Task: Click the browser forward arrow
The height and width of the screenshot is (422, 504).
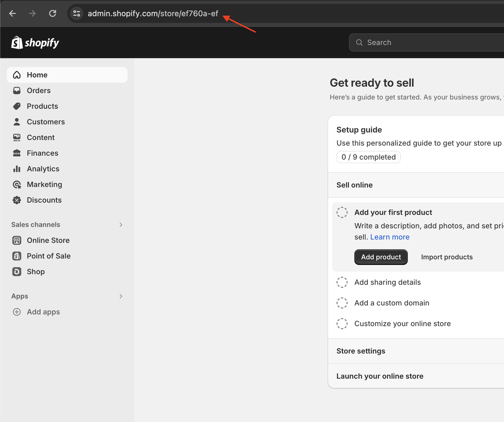Action: [x=32, y=13]
